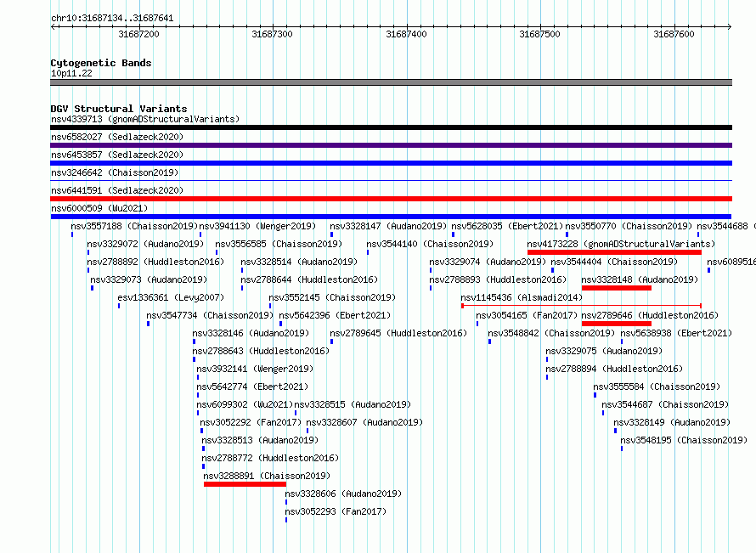Open nsv2789645 (Huddleston2016) label

click(x=398, y=333)
